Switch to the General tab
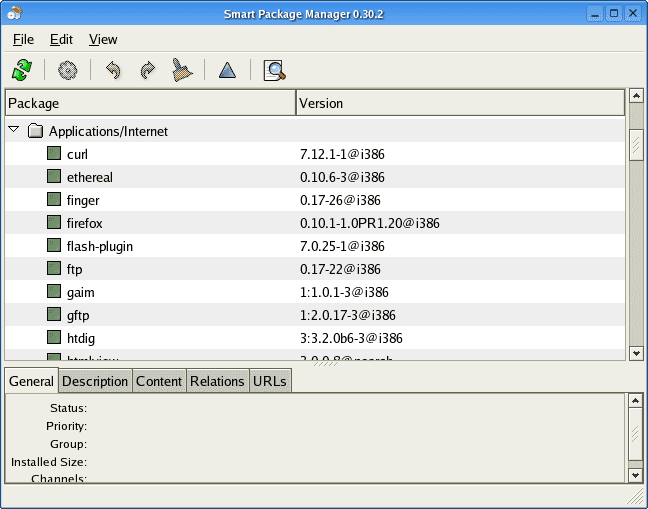This screenshot has height=509, width=648. (x=31, y=381)
